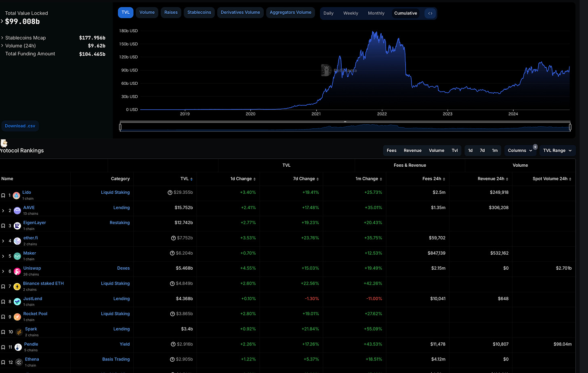Switch to the Stablecoins chart tab
Screen dimensions: 588x373
click(199, 13)
